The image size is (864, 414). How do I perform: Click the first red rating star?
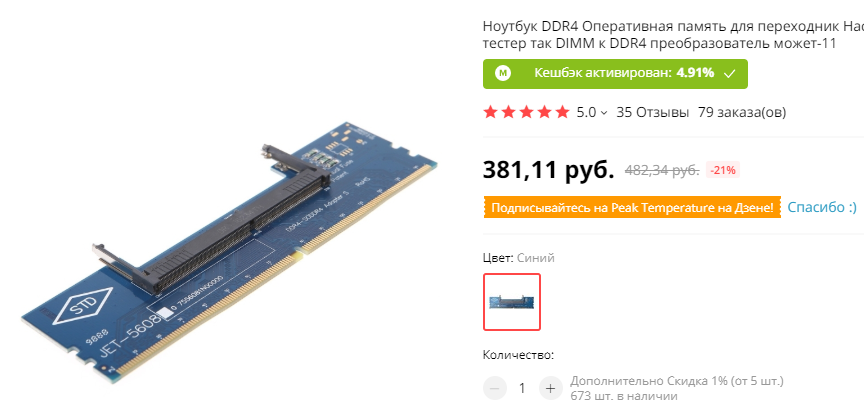click(x=490, y=112)
